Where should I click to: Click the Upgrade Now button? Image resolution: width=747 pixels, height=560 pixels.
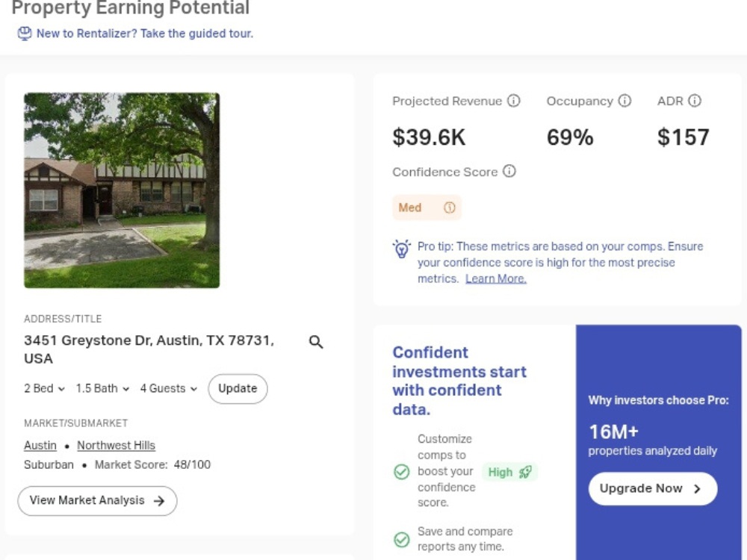click(x=653, y=488)
